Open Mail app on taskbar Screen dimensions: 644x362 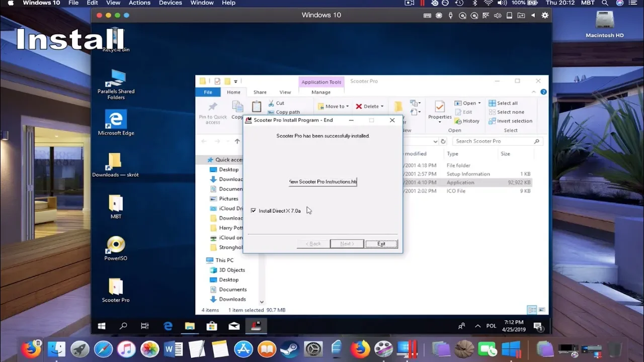[234, 326]
